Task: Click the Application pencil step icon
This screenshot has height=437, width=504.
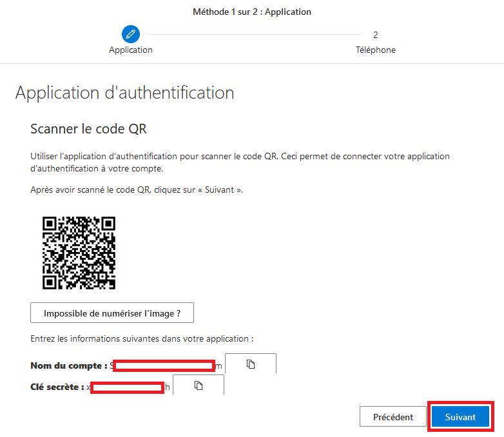Action: point(130,34)
